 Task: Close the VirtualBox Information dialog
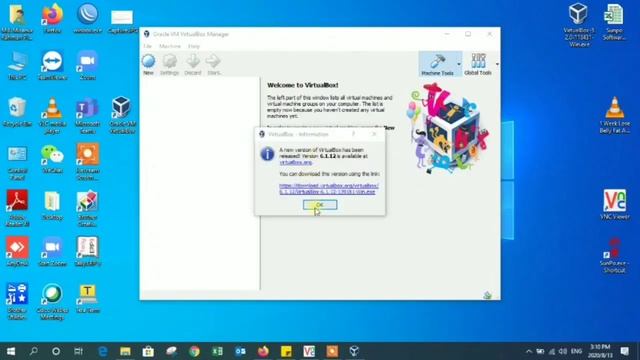(x=374, y=134)
